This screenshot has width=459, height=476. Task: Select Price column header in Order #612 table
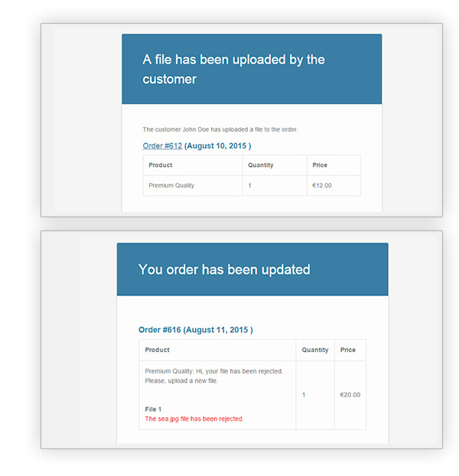[x=321, y=165]
